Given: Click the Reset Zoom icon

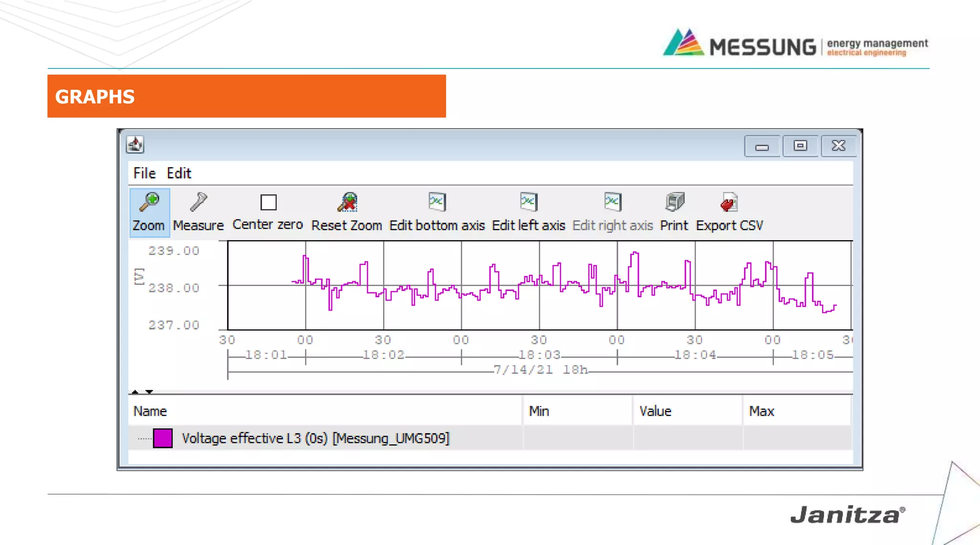Looking at the screenshot, I should pyautogui.click(x=347, y=203).
